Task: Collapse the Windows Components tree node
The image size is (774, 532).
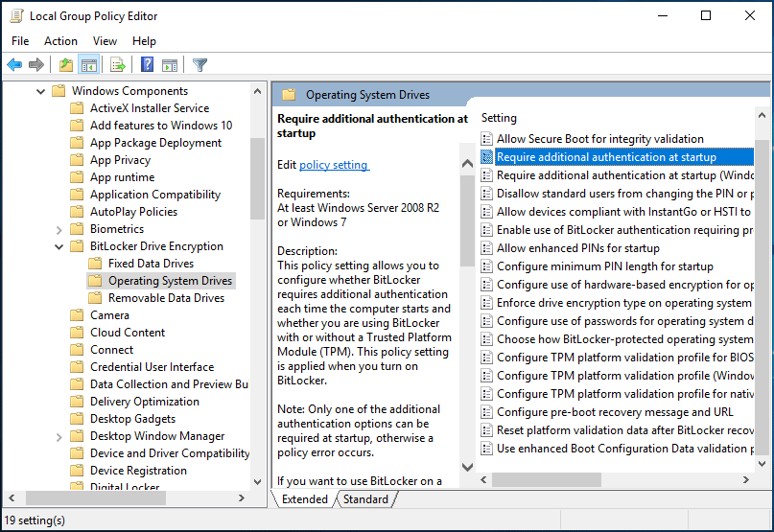Action: (41, 91)
